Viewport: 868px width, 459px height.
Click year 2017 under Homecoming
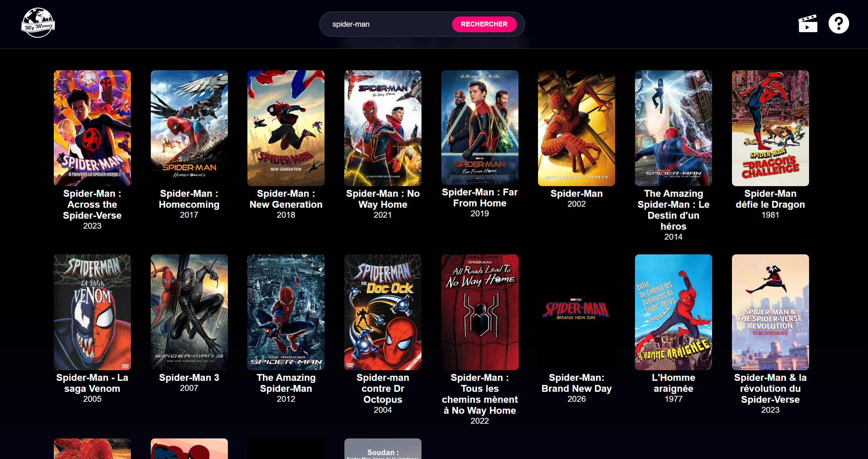point(189,215)
